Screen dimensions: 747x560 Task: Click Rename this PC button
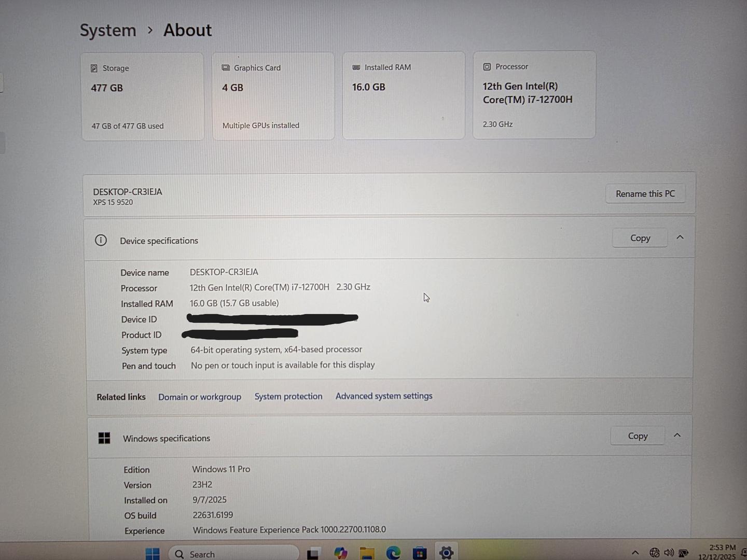pyautogui.click(x=645, y=194)
